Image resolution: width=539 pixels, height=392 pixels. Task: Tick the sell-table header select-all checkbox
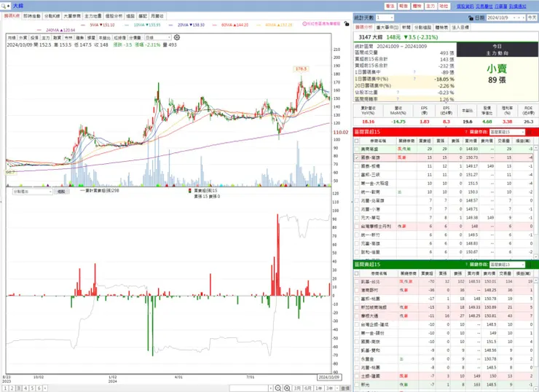pyautogui.click(x=357, y=273)
